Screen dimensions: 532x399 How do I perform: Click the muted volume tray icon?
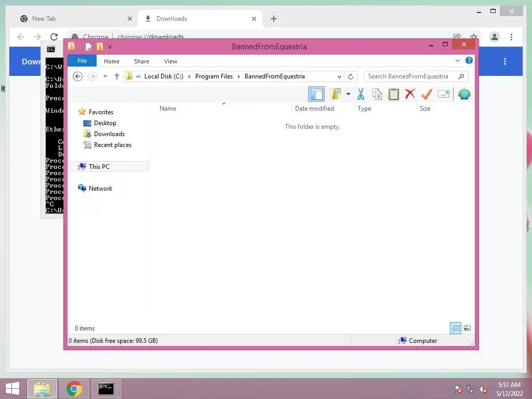click(483, 389)
